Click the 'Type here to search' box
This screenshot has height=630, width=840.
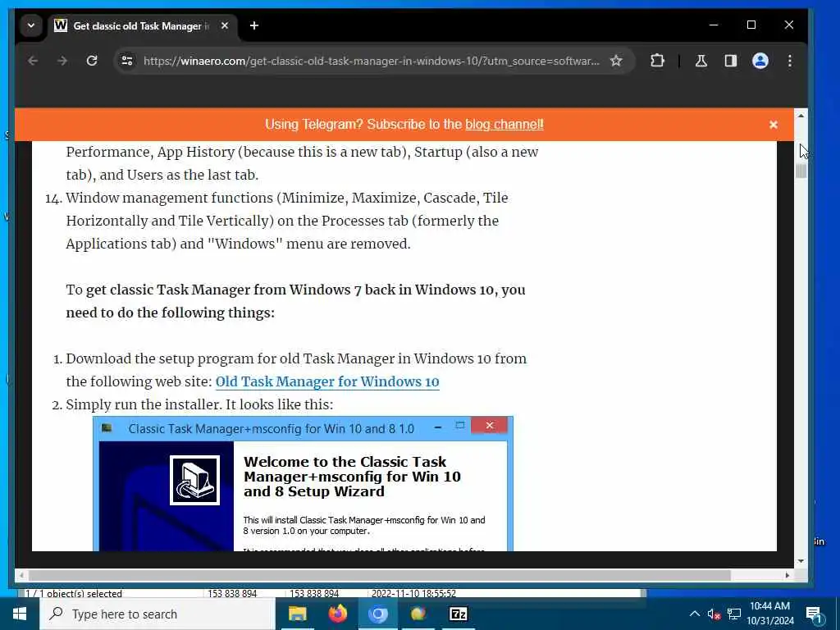pyautogui.click(x=157, y=614)
